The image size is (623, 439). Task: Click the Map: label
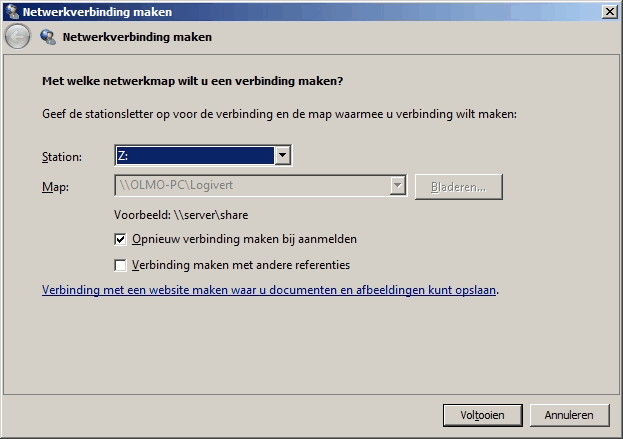pyautogui.click(x=55, y=187)
